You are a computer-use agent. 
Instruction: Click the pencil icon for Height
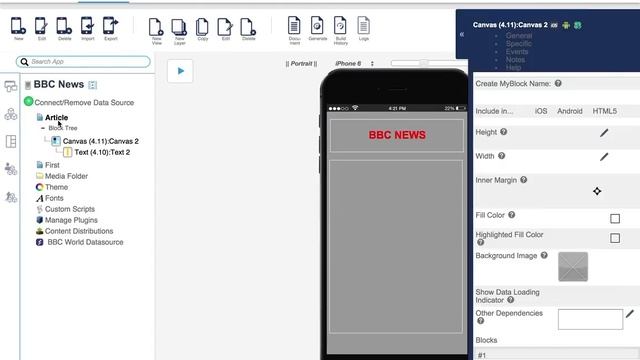pyautogui.click(x=604, y=133)
